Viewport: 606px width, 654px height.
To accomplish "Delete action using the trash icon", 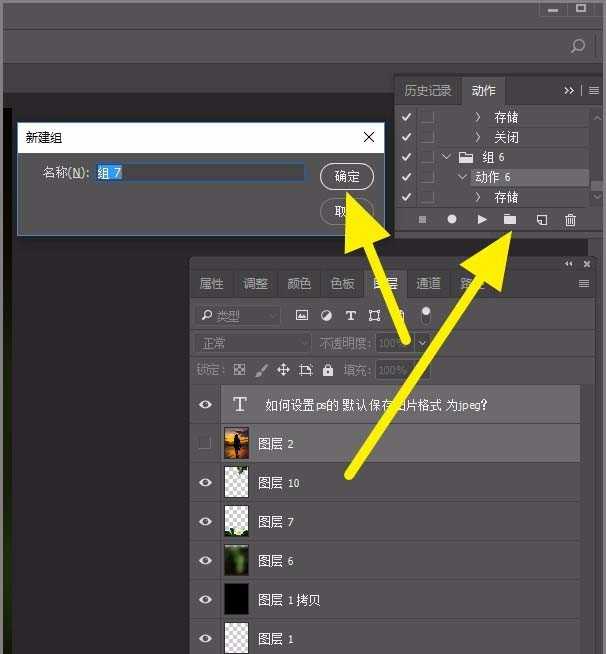I will (571, 220).
